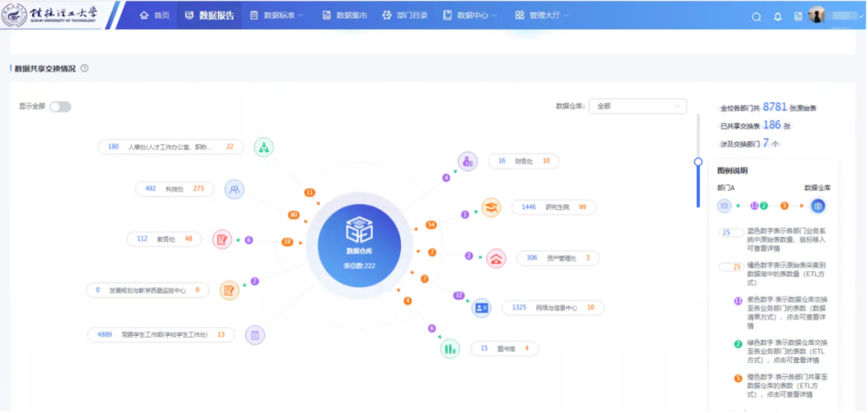Click the 图书馆 green books icon

[x=450, y=348]
